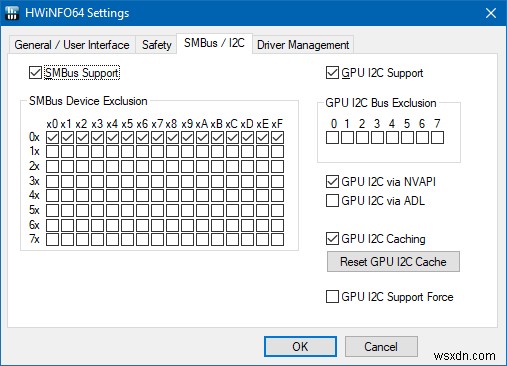Confirm settings with the OK button
This screenshot has height=366, width=507.
click(300, 347)
